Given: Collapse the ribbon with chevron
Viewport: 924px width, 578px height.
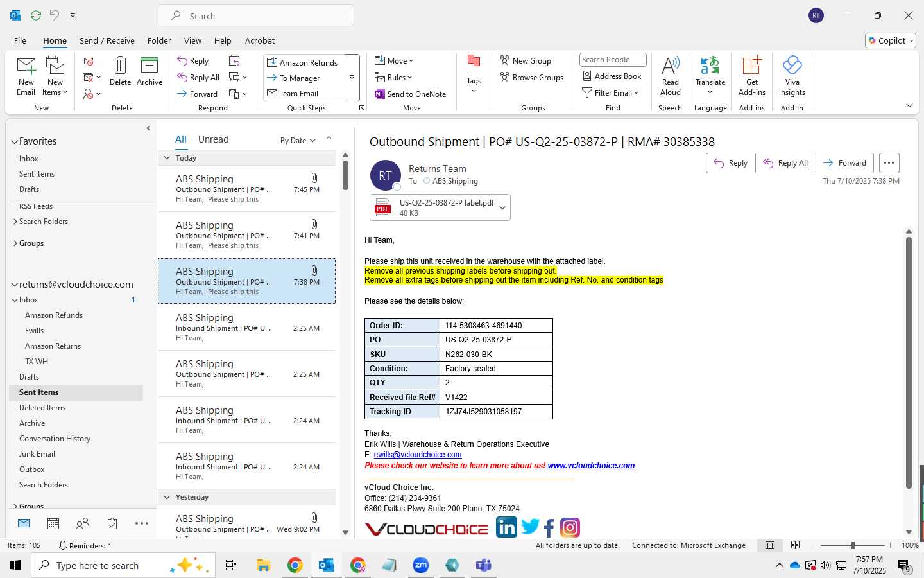Looking at the screenshot, I should (x=909, y=105).
